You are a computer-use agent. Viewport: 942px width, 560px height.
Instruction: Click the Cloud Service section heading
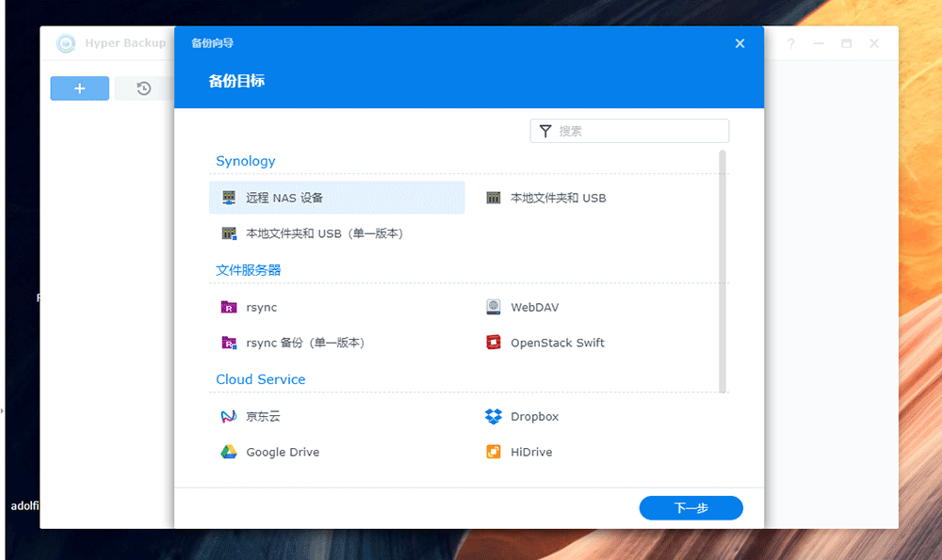[x=261, y=379]
